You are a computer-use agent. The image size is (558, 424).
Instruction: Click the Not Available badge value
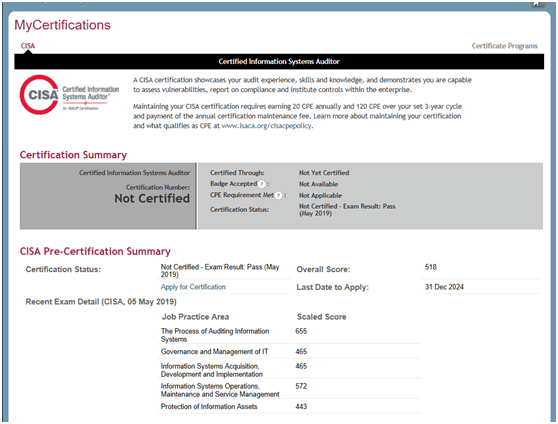click(x=318, y=184)
